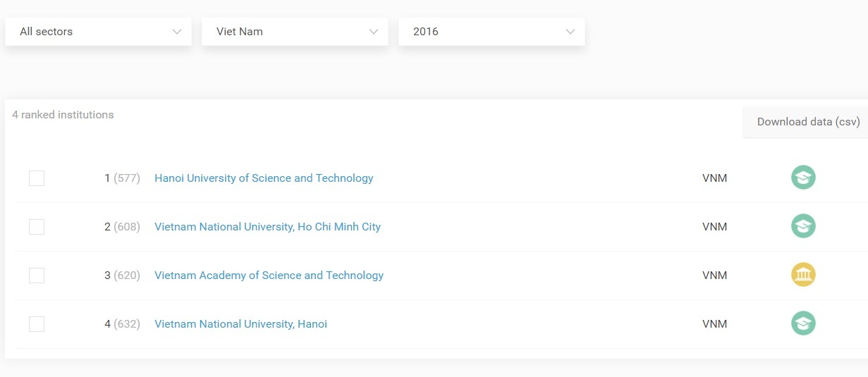
Task: Click the VNM code for Vietnam Academy row
Action: [714, 276]
